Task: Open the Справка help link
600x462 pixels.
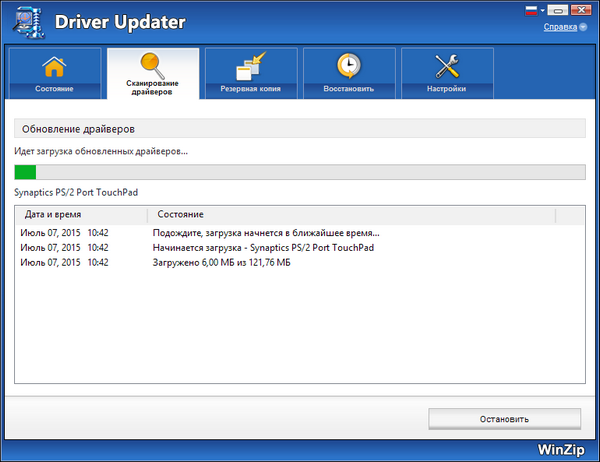Action: (x=560, y=27)
